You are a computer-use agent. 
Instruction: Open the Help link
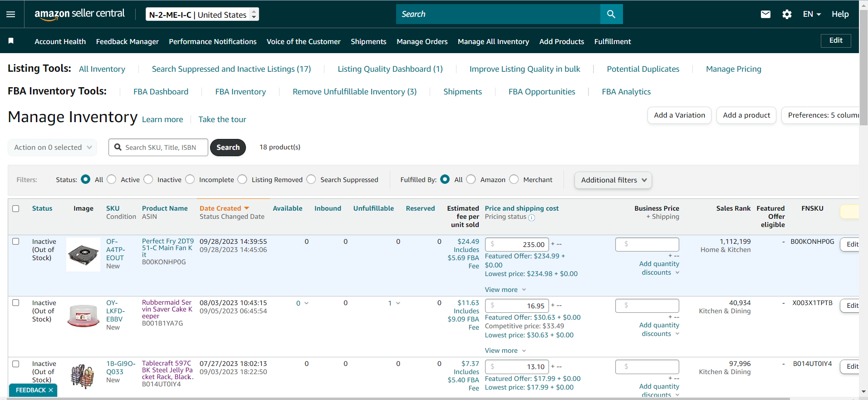coord(840,14)
